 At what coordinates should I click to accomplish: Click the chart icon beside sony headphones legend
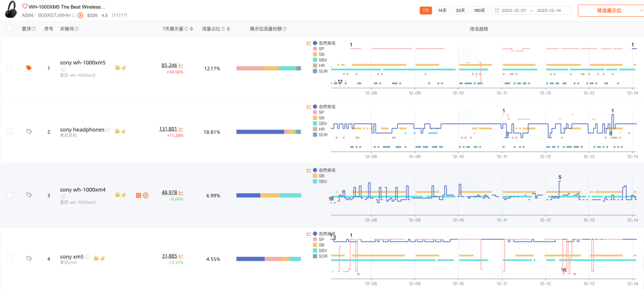[x=309, y=106]
